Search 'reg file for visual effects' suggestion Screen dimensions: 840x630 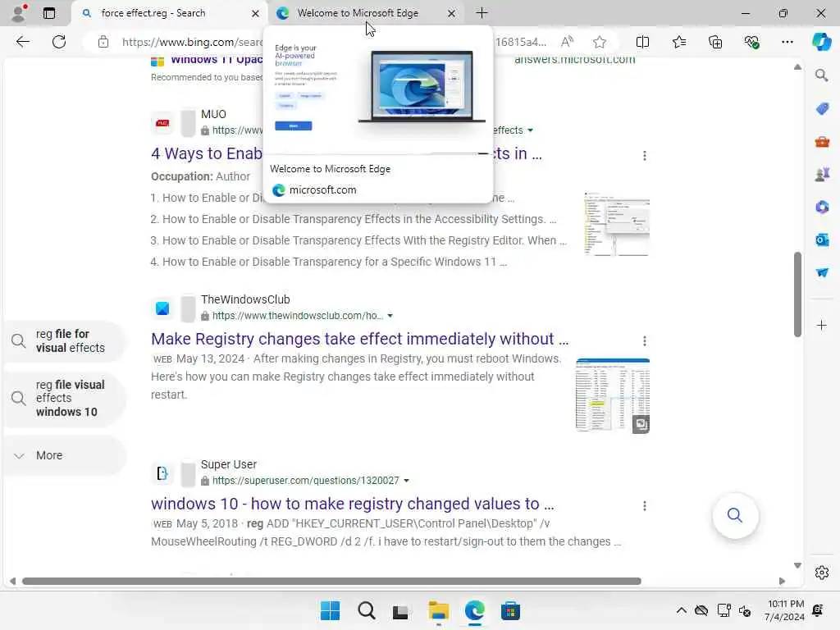(x=66, y=340)
